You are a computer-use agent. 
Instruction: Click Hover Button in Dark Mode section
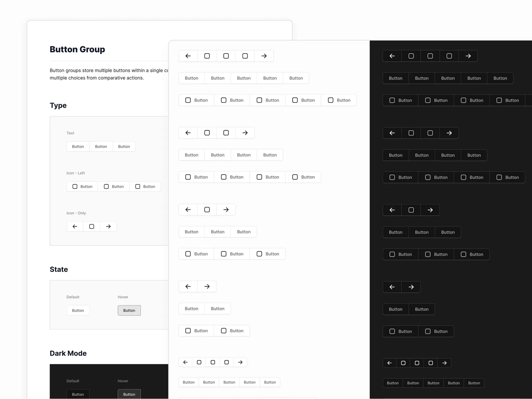point(129,394)
